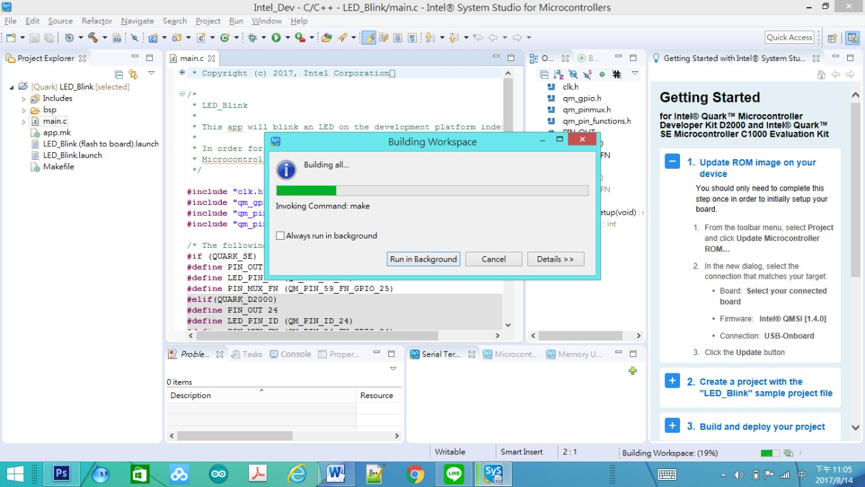This screenshot has width=865, height=487.
Task: Expand step 2 Create a project section
Action: 672,381
